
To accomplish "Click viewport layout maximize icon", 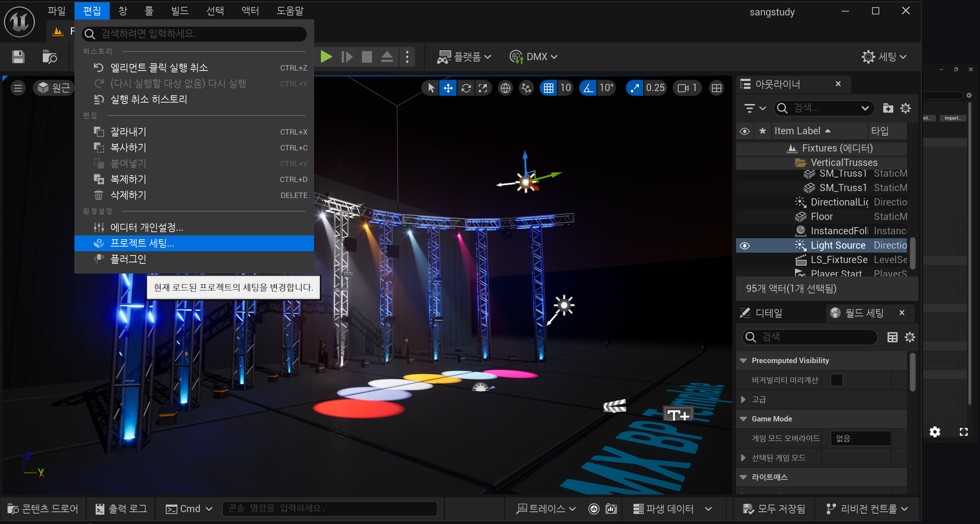I will pos(716,88).
